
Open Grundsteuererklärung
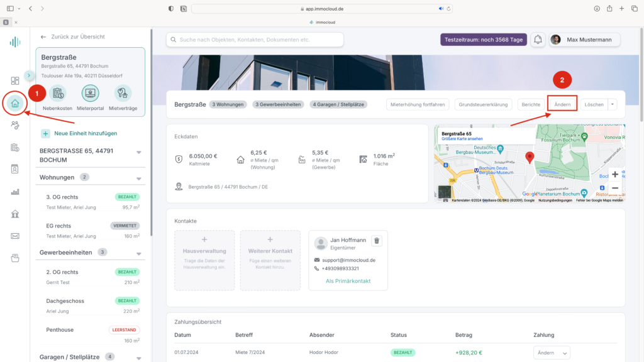pyautogui.click(x=483, y=104)
